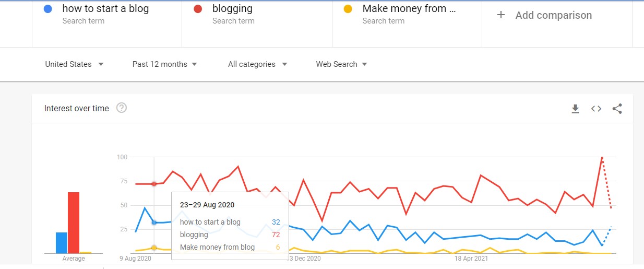This screenshot has height=269, width=644.
Task: Click the red dot beside blogging
Action: (x=198, y=9)
